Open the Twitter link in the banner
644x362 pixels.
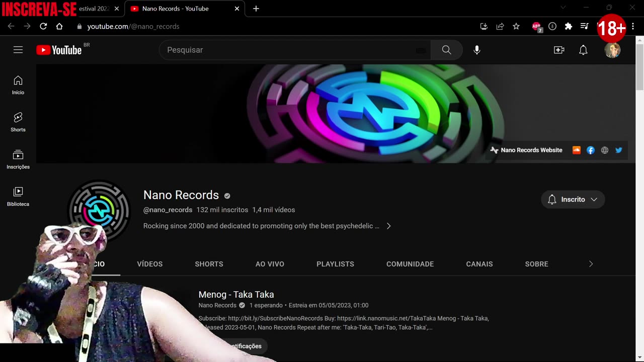pos(619,150)
